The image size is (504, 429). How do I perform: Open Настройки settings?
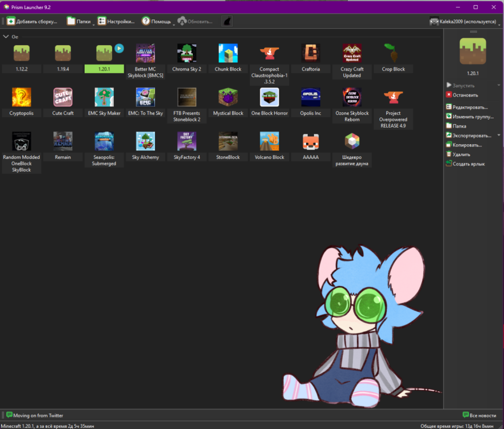click(x=116, y=21)
